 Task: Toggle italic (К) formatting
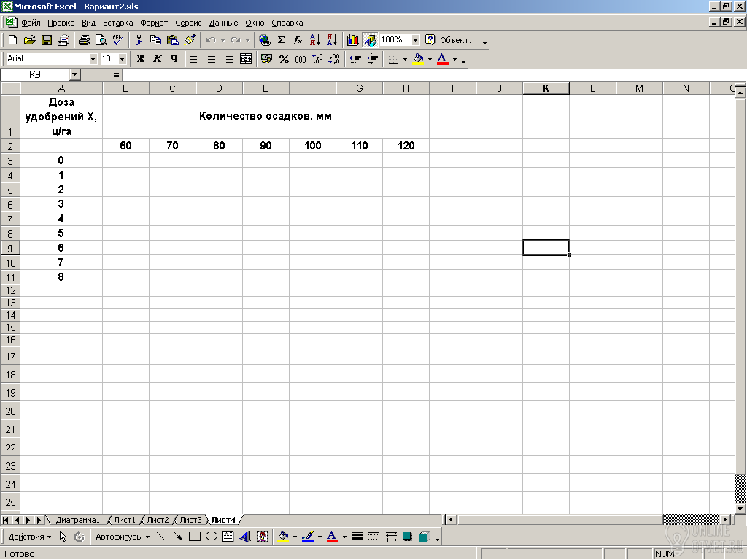click(158, 59)
